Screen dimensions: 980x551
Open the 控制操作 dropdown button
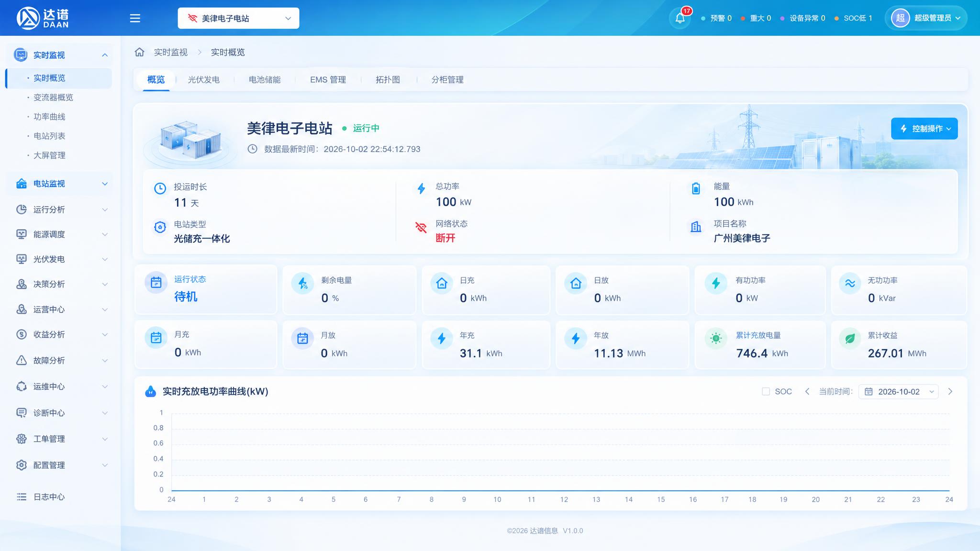pyautogui.click(x=924, y=129)
